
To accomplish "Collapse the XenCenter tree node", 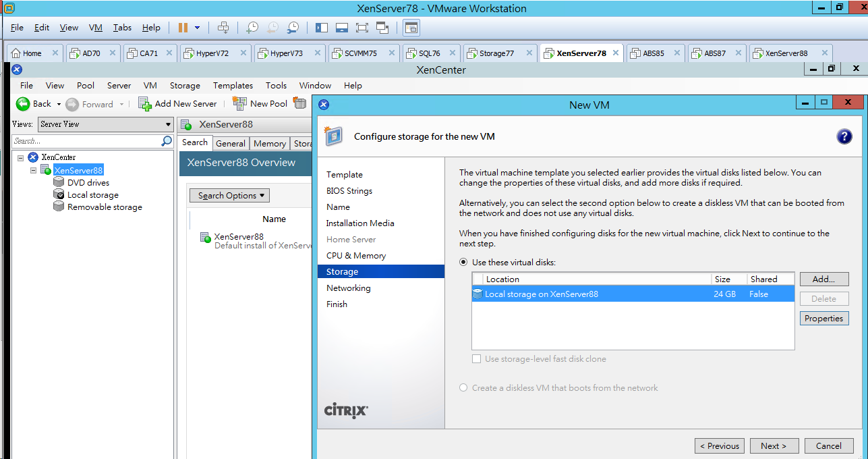I will point(21,157).
